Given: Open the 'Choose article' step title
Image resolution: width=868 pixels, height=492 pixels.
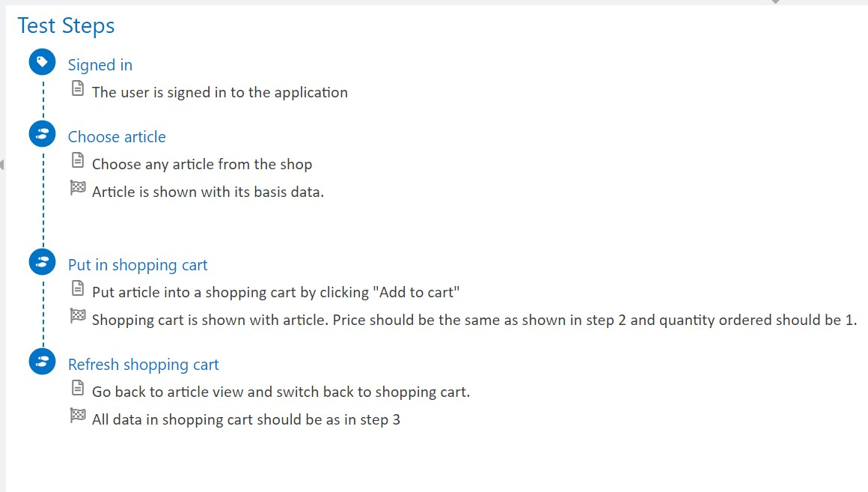Looking at the screenshot, I should tap(117, 137).
